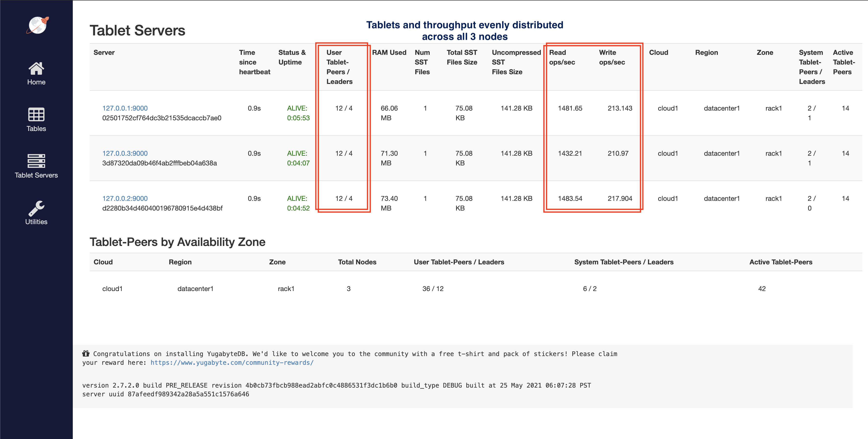Click the Write ops/sec column header

tap(612, 57)
